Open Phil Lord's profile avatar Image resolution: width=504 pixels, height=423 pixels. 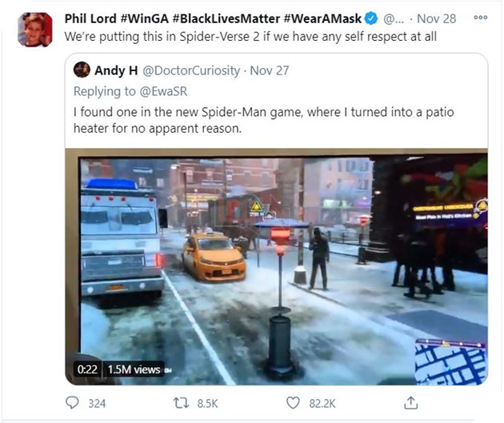pyautogui.click(x=35, y=30)
